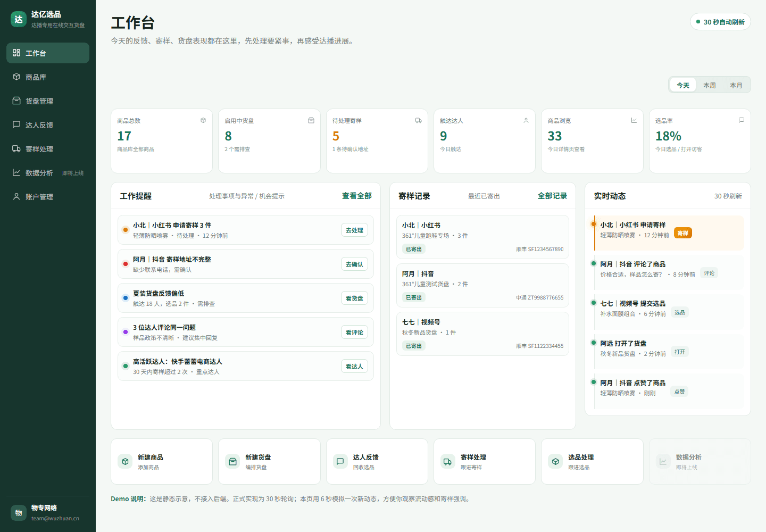Open 货盘管理 in the sidebar
The width and height of the screenshot is (766, 532).
click(x=48, y=101)
